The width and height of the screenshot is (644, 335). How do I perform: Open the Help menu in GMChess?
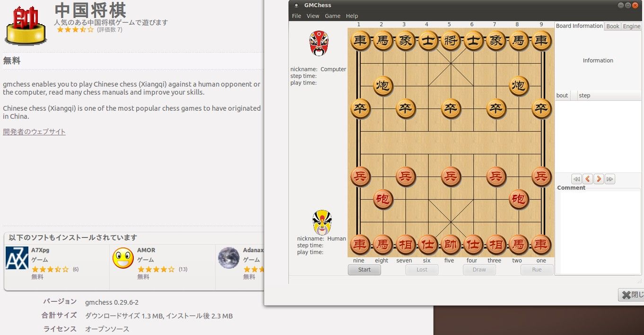click(352, 16)
